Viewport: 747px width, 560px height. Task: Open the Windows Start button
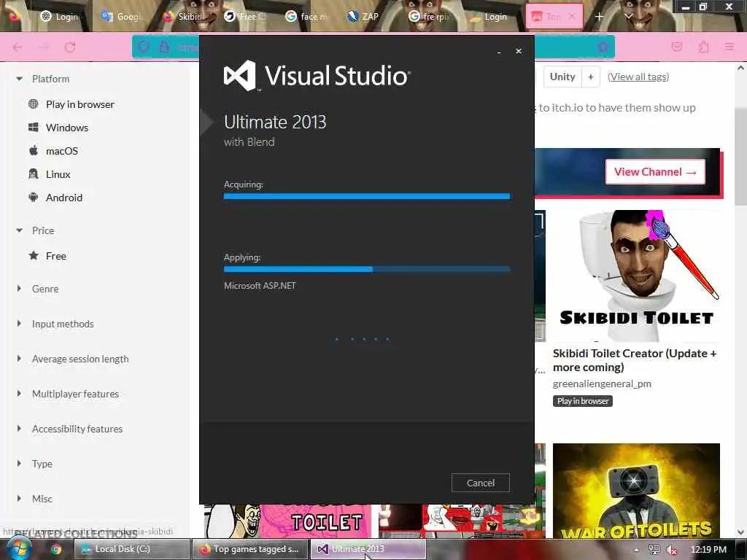20,548
